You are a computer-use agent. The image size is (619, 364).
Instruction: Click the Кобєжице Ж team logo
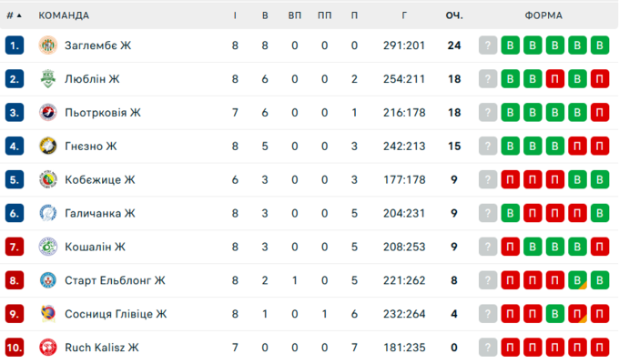tap(48, 179)
